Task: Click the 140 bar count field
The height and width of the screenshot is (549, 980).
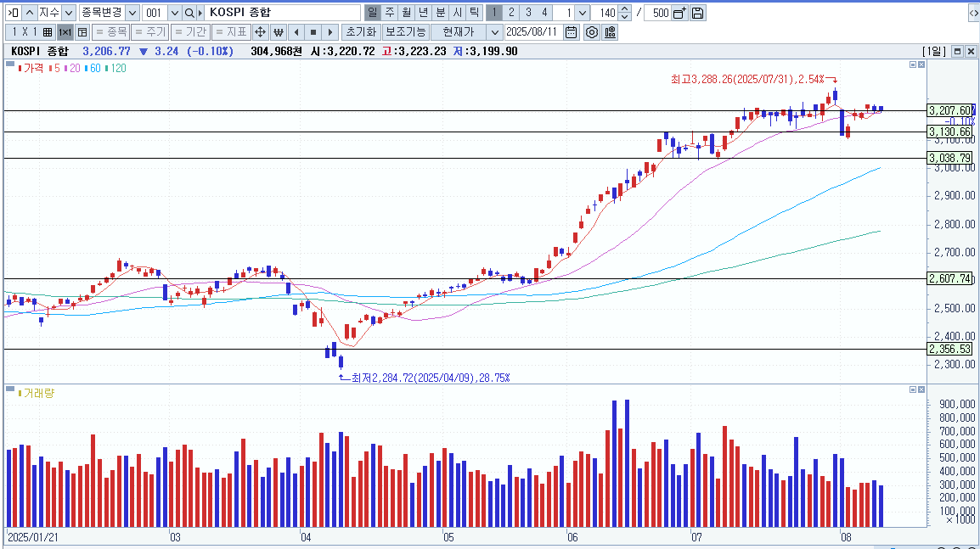Action: point(604,13)
